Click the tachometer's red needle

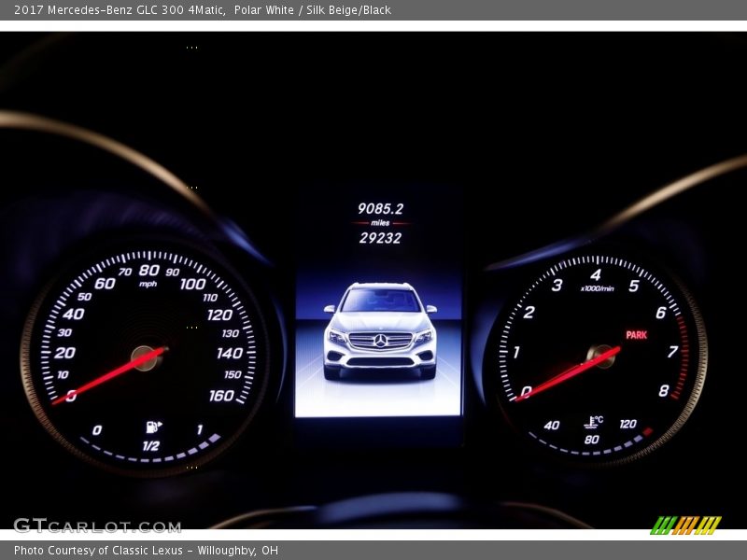coord(569,374)
